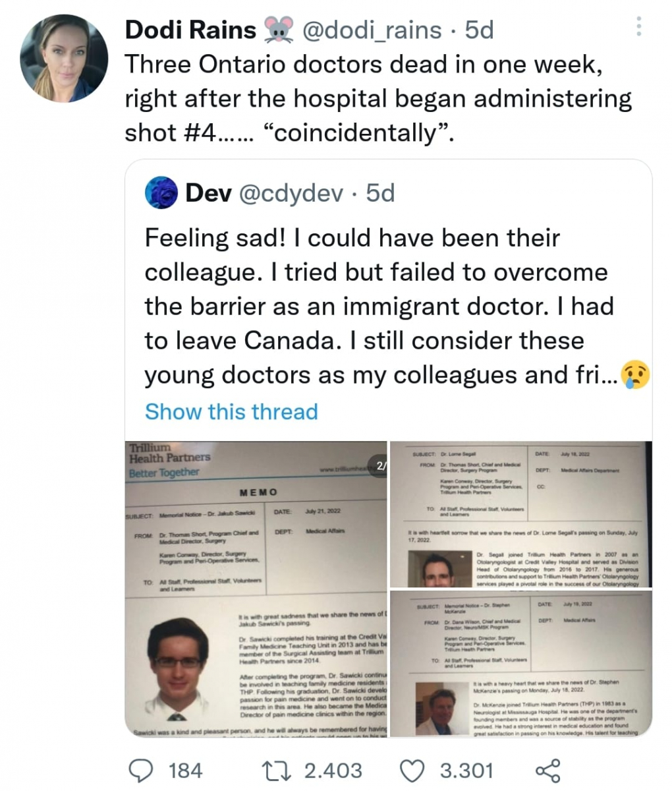The image size is (672, 791).
Task: Open the @dodi_rains handle
Action: pyautogui.click(x=372, y=30)
